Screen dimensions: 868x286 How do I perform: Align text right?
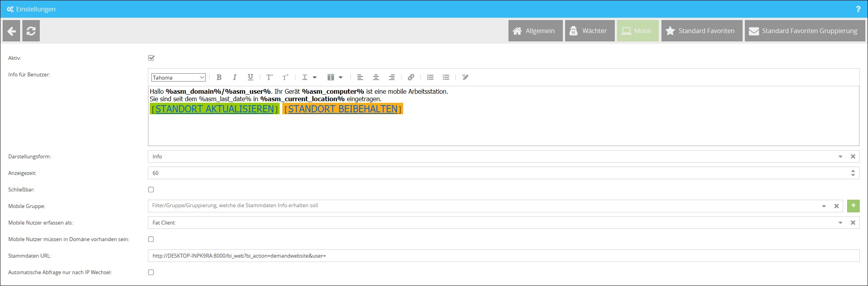tap(392, 77)
